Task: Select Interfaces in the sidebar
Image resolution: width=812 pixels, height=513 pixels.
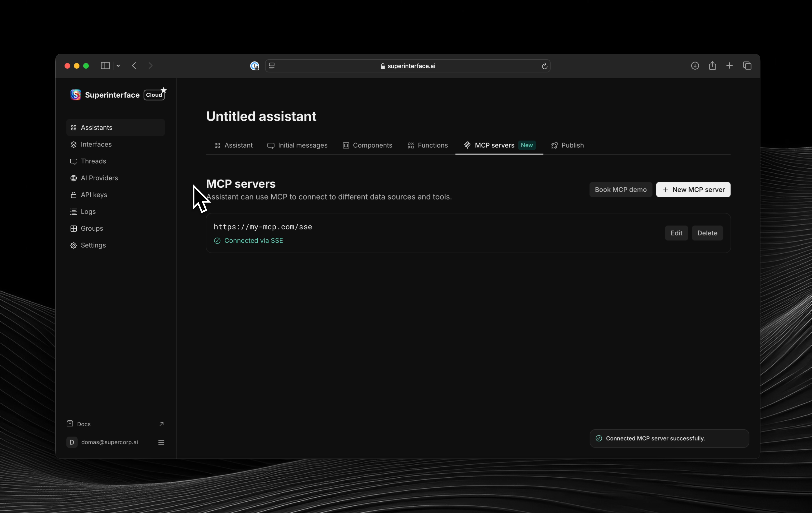Action: (x=96, y=144)
